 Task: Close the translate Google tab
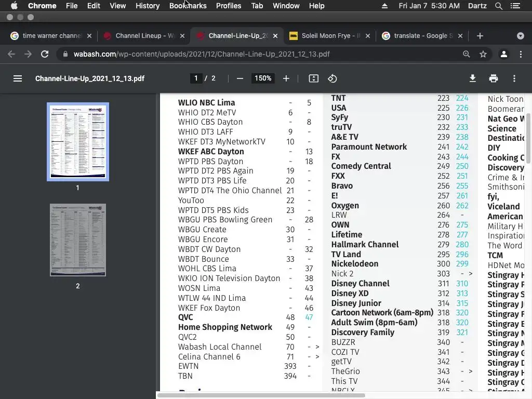pyautogui.click(x=460, y=36)
